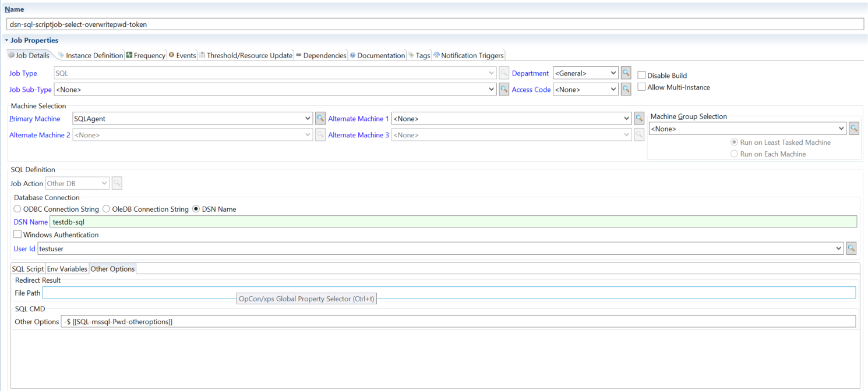Switch to the Frequency tab
868x391 pixels.
click(146, 55)
